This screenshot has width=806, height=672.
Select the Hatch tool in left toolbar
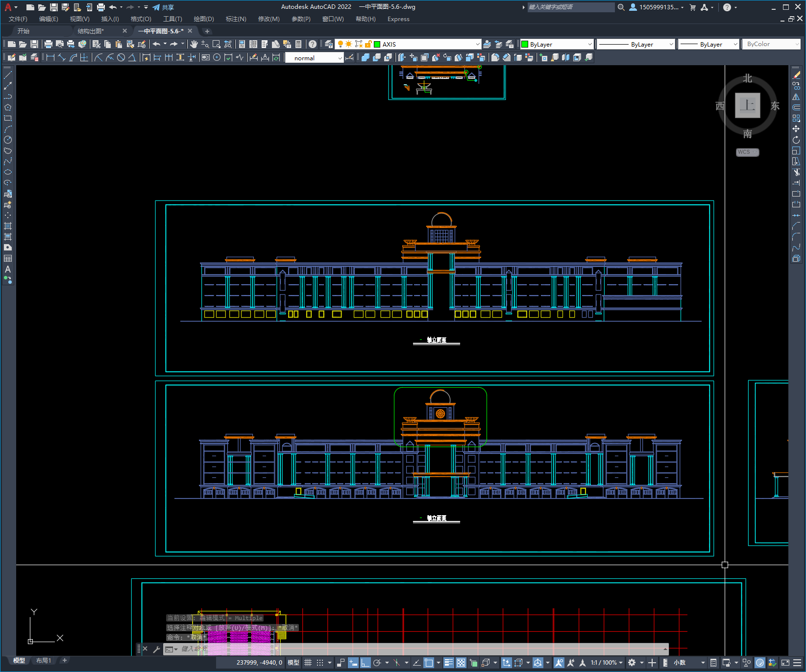point(8,226)
